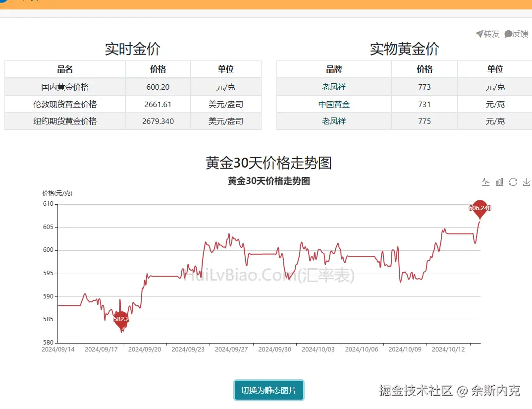Toggle chart view back to line style
The width and height of the screenshot is (532, 409).
[486, 181]
